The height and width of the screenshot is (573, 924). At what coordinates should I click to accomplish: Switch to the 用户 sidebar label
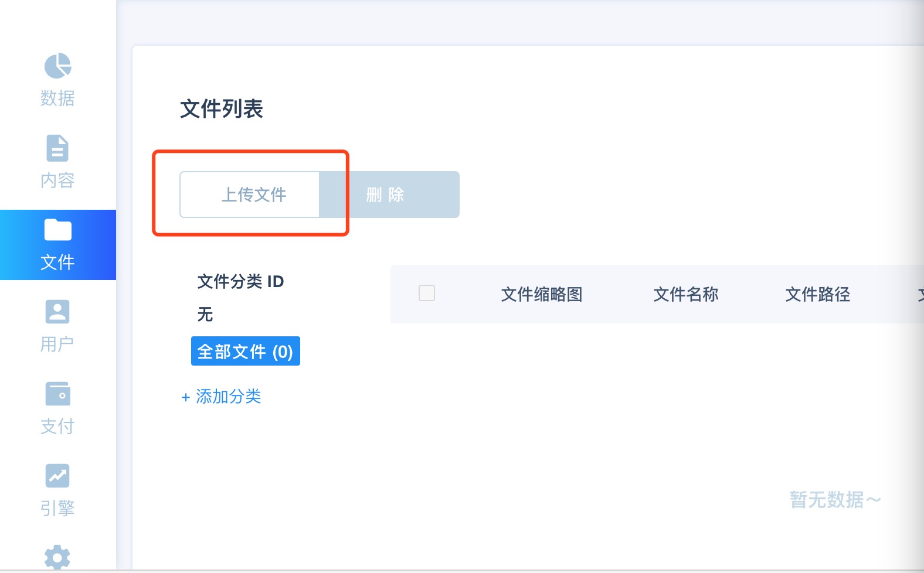(x=57, y=344)
